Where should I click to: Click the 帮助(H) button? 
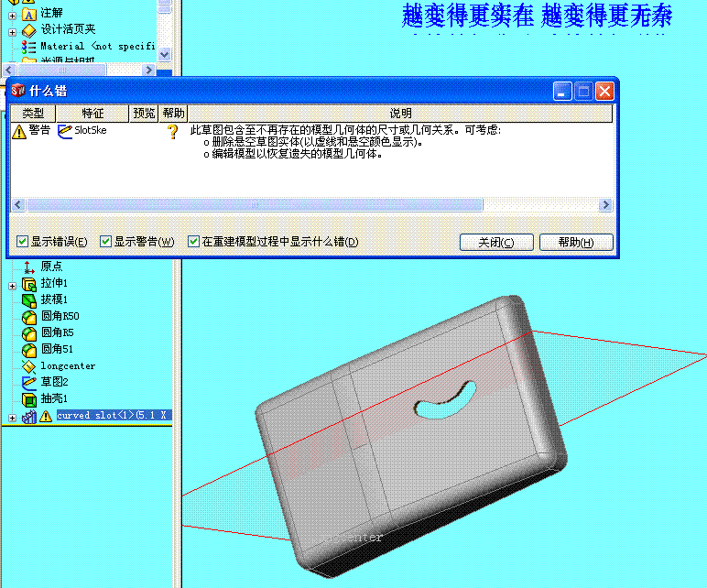point(576,242)
